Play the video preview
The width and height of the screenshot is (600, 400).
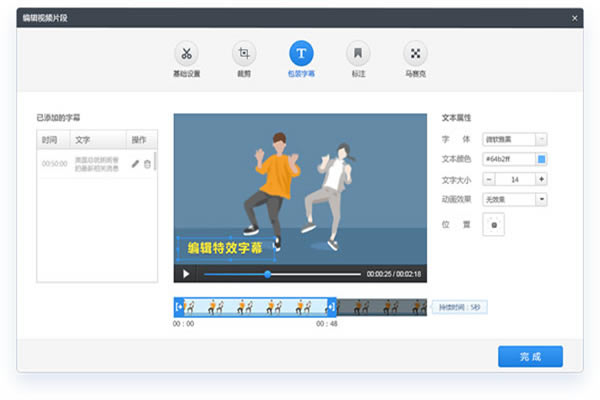pyautogui.click(x=186, y=273)
